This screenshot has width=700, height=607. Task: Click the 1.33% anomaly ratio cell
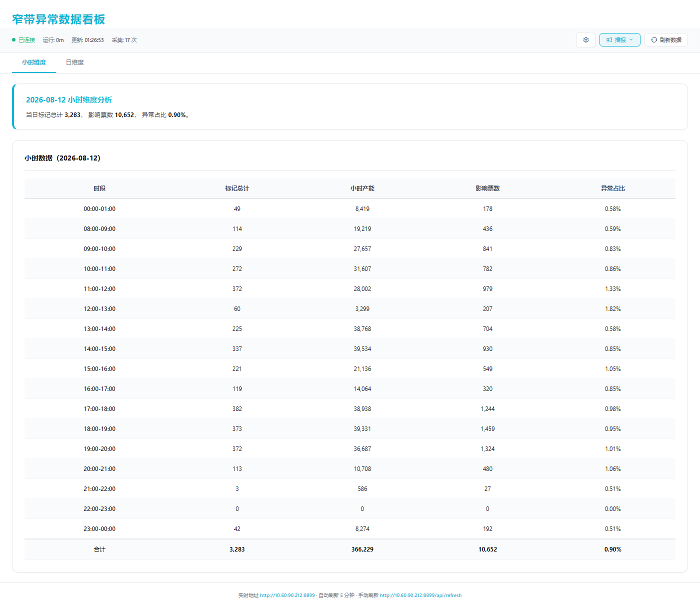point(613,289)
